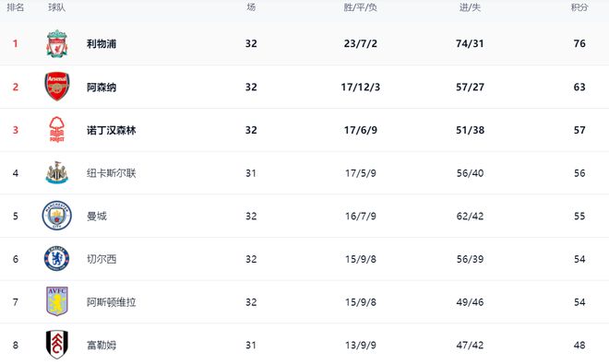The width and height of the screenshot is (609, 364).
Task: Click the Arsenal club crest icon
Action: (x=57, y=87)
